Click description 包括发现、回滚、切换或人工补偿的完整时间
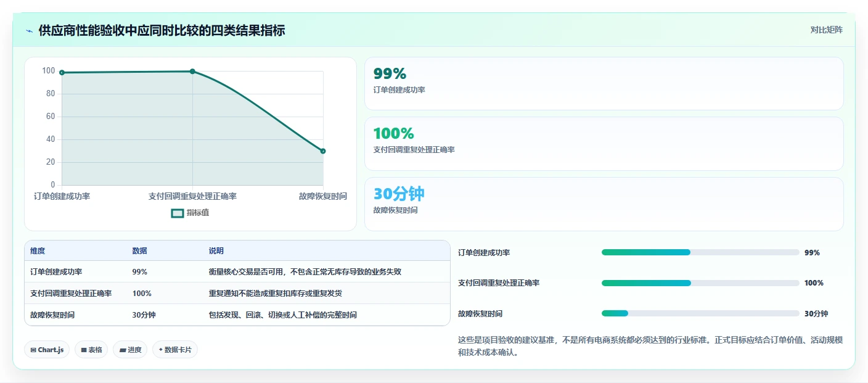 (283, 315)
